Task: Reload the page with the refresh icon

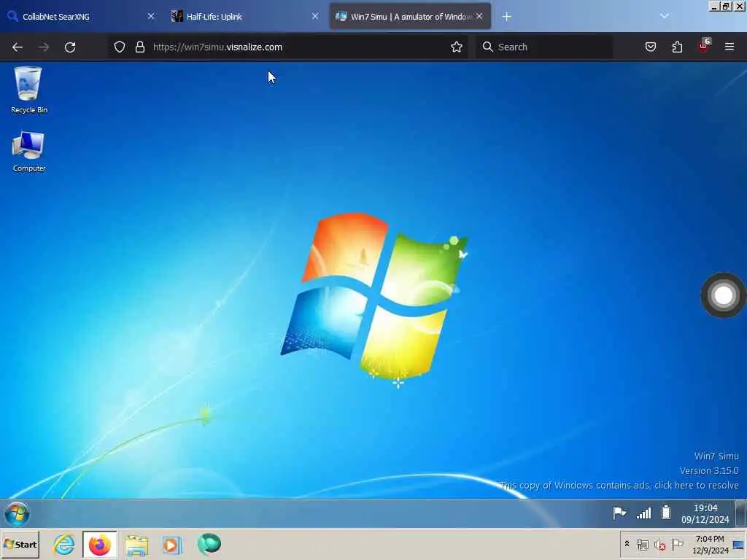Action: [70, 47]
